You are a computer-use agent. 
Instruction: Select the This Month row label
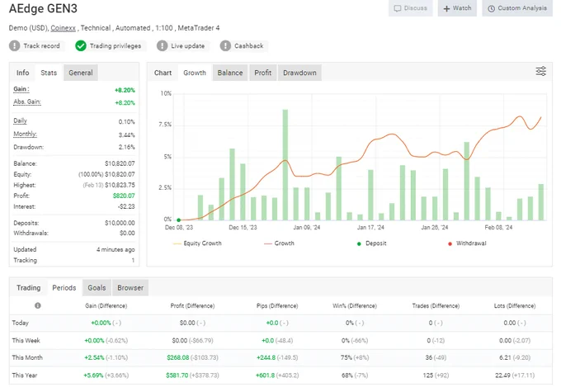coord(27,357)
